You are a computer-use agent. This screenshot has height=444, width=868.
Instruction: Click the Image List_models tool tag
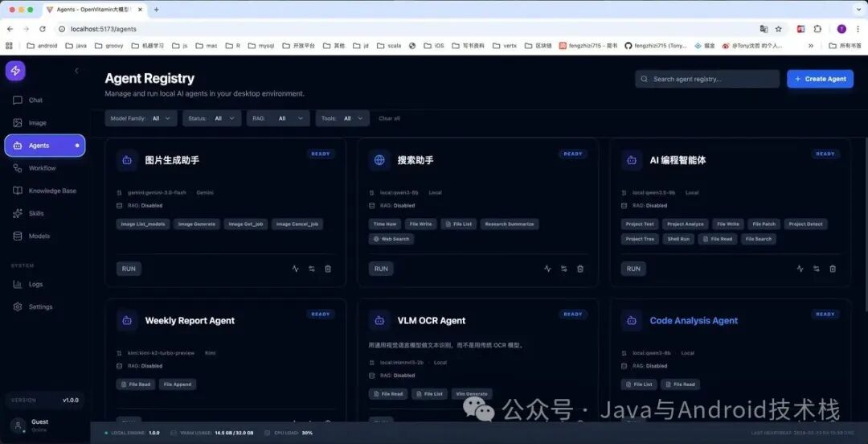(143, 224)
